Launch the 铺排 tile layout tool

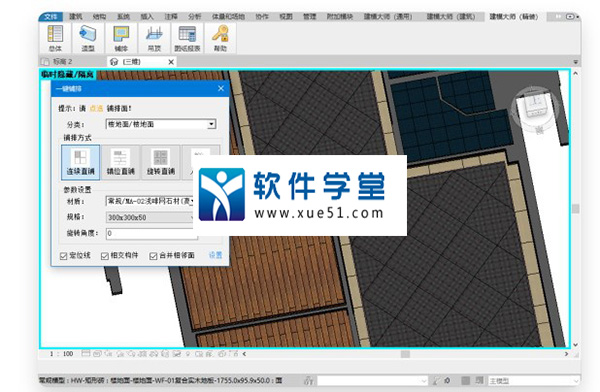pos(121,38)
